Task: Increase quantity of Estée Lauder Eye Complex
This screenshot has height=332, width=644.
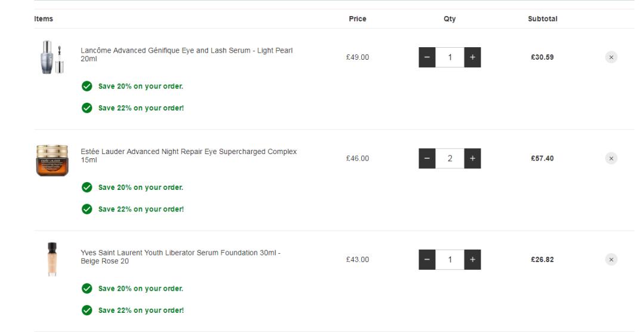Action: [472, 158]
